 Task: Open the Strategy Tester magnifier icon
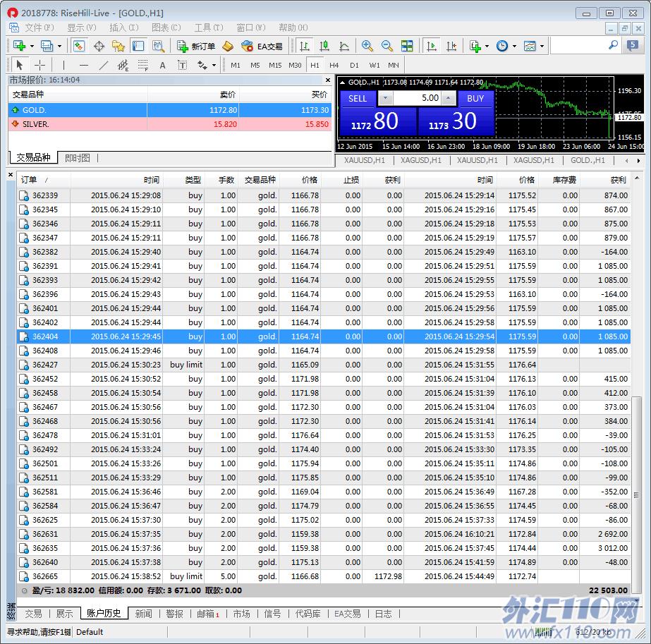click(158, 46)
